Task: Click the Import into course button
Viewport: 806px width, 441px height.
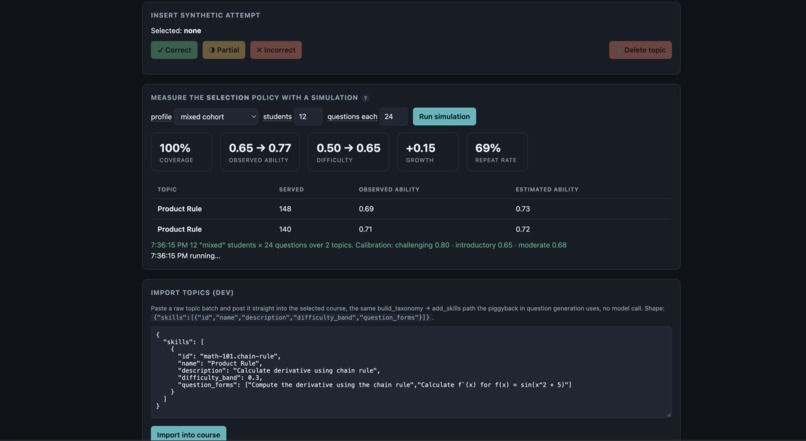Action: point(188,434)
